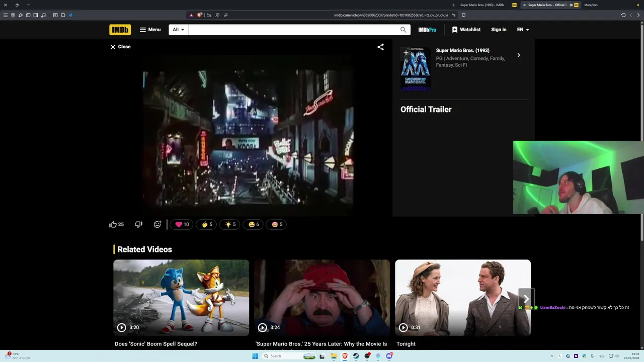Click the music note toolbar icon
The width and height of the screenshot is (644, 362).
coord(43,15)
